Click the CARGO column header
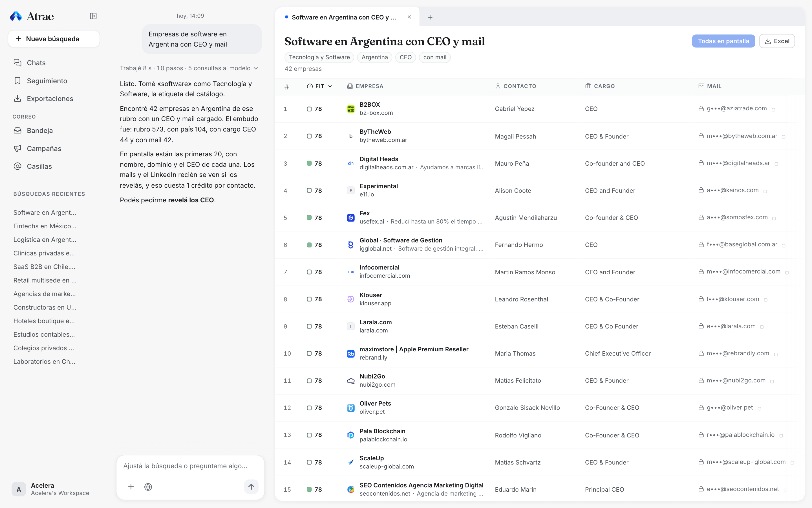 coord(600,86)
